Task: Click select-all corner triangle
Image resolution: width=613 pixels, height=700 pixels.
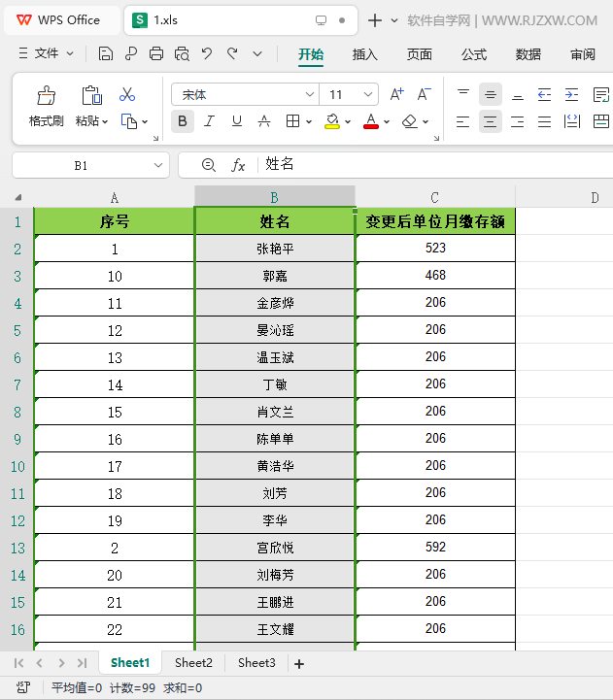Action: pyautogui.click(x=17, y=197)
